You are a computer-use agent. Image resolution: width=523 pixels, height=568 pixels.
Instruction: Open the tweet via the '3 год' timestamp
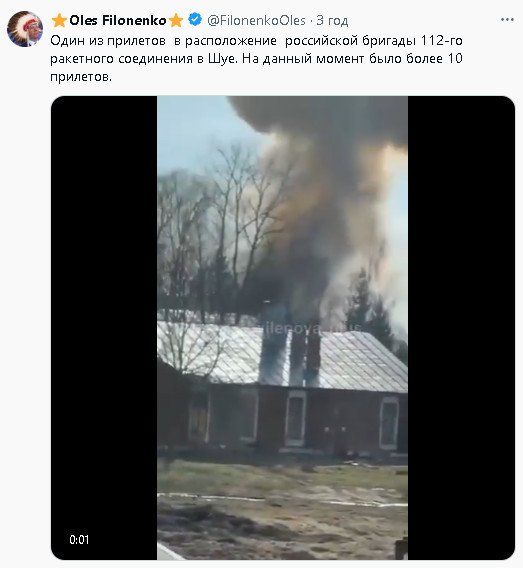click(332, 21)
